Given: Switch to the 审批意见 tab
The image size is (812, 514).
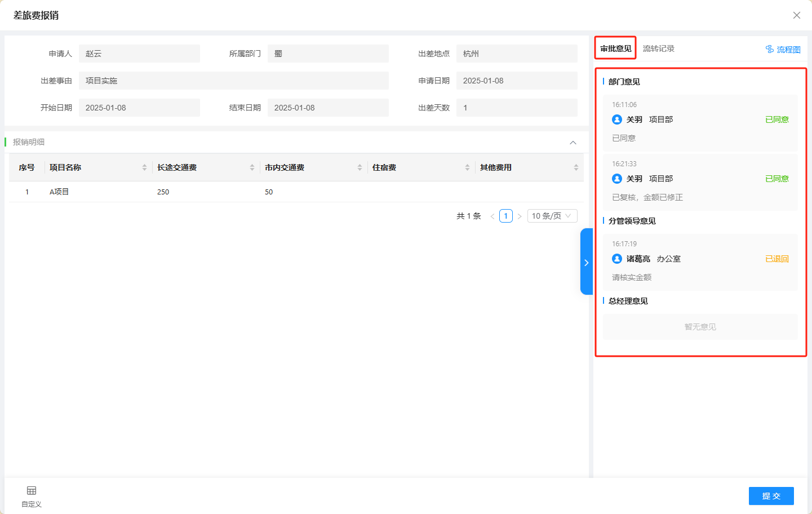Looking at the screenshot, I should [615, 48].
